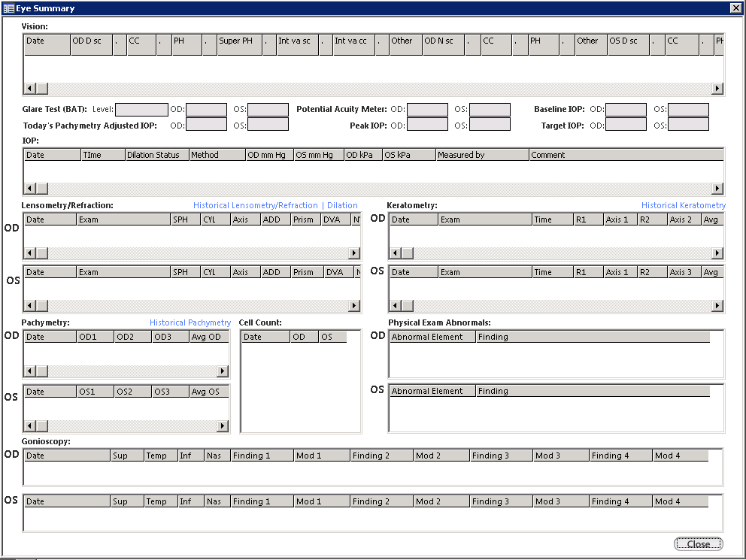Click Baseline IOP OS field
Screen dimensions: 746x560
tap(688, 110)
